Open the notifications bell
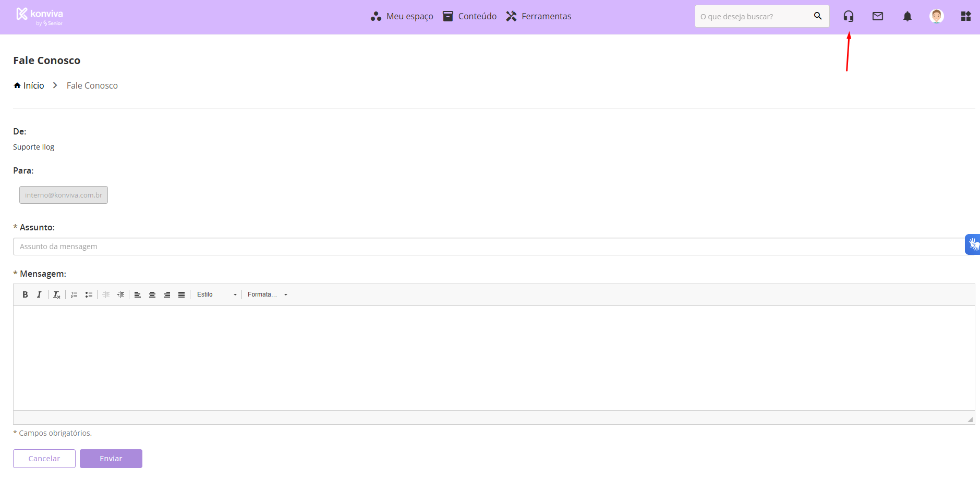Screen dimensions: 980x480 click(x=908, y=17)
